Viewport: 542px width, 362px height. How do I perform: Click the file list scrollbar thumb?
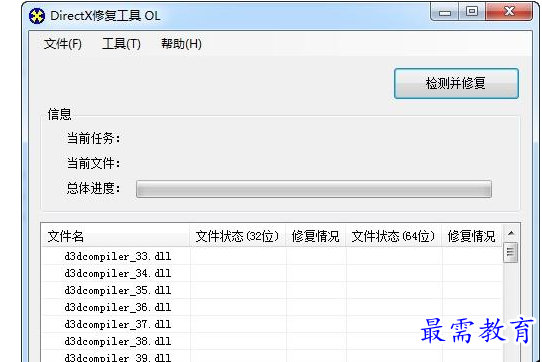[x=511, y=252]
